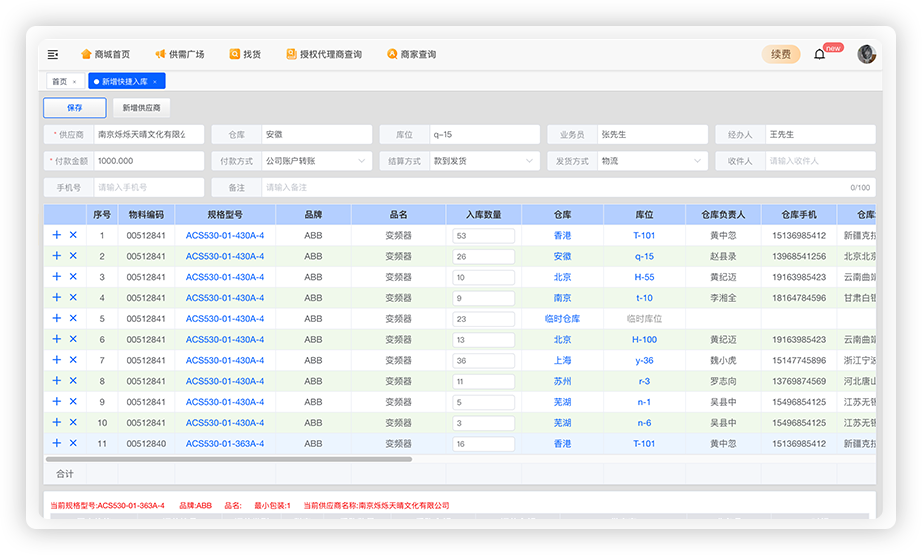Delete row 2 with the X icon
The width and height of the screenshot is (922, 555).
pyautogui.click(x=73, y=256)
